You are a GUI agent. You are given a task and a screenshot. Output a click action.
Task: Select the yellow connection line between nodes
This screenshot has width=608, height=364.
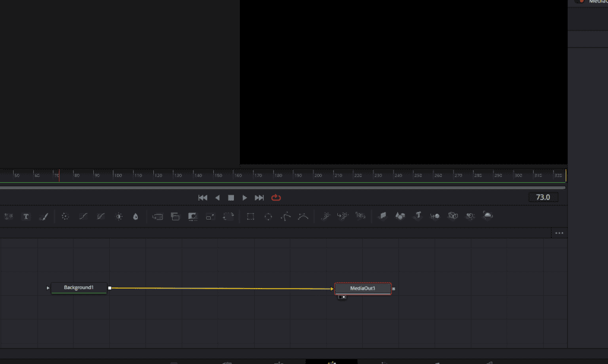(x=221, y=289)
